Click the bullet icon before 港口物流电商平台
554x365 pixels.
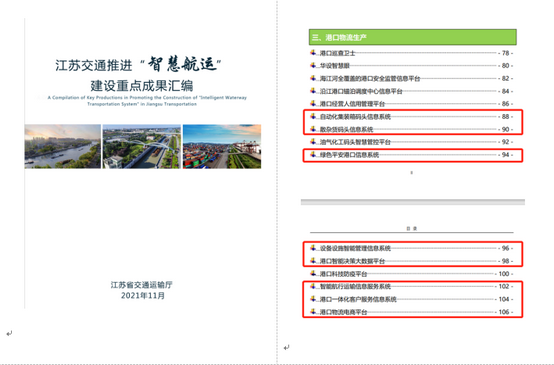(313, 312)
